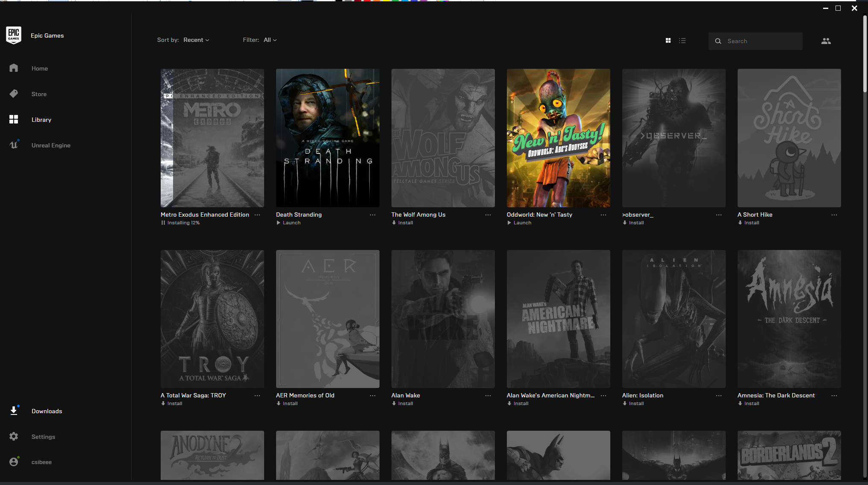Open Settings in the sidebar
Screen dimensions: 868x485
pyautogui.click(x=43, y=437)
